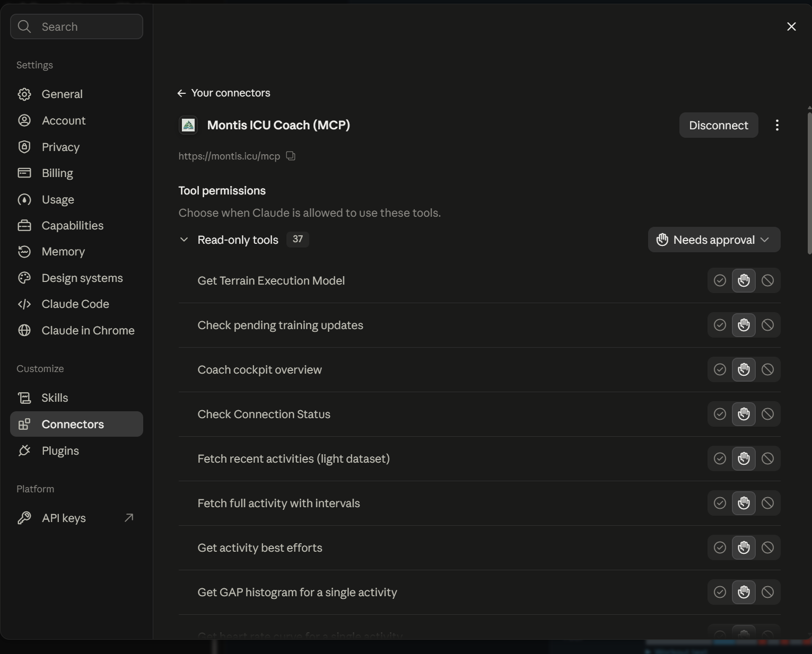Click the read-only tools count 37 badge
812x654 pixels.
click(x=298, y=240)
